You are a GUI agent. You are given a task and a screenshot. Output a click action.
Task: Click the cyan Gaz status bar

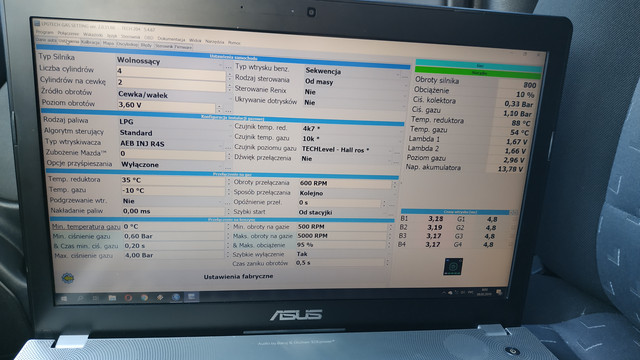point(479,65)
